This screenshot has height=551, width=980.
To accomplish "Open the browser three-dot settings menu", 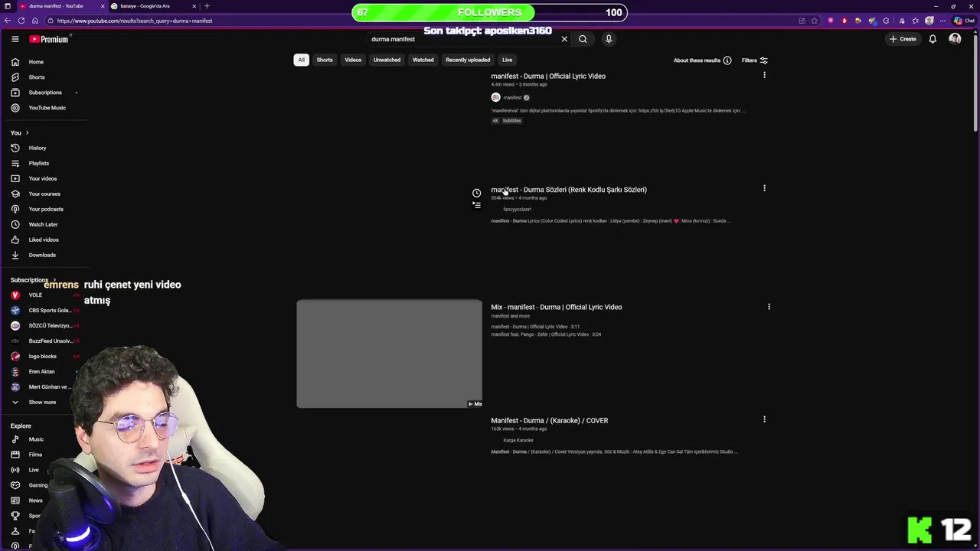I will coord(942,21).
